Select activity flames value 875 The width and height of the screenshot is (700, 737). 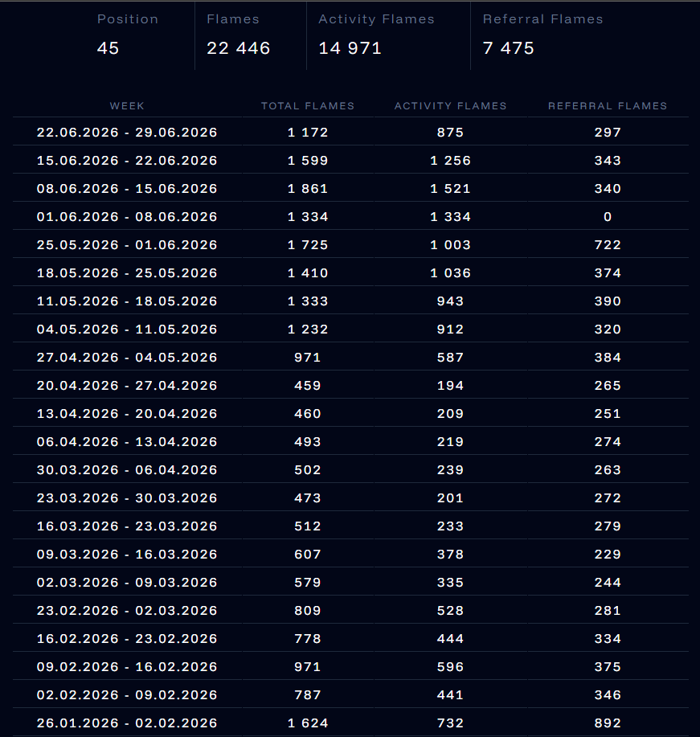tap(450, 132)
